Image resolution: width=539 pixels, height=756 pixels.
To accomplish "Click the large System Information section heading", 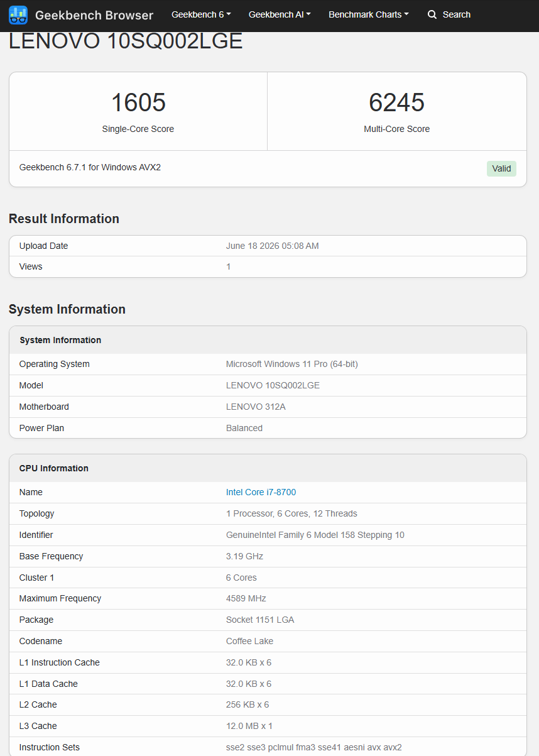I will (x=67, y=309).
